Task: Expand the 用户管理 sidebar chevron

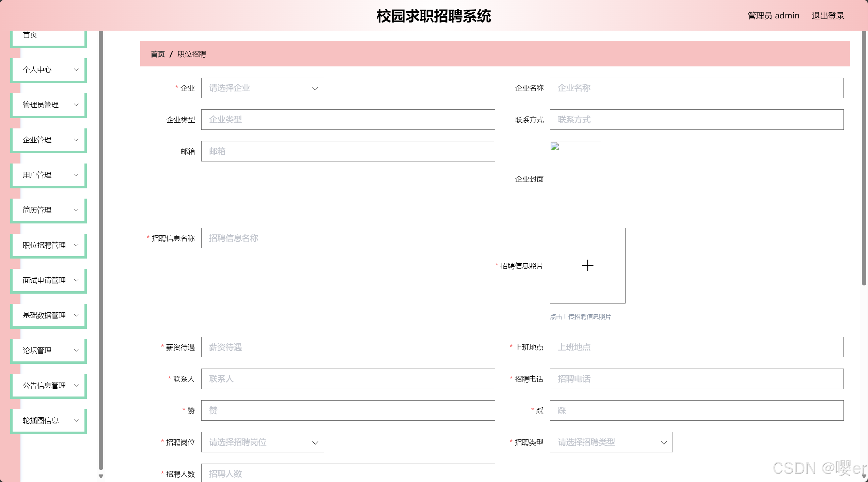Action: click(x=76, y=175)
